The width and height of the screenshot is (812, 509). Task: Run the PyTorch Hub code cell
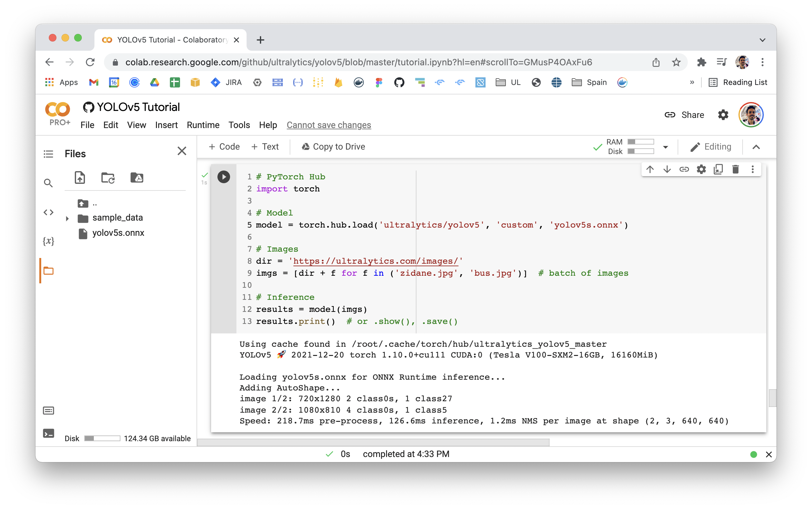pos(223,177)
